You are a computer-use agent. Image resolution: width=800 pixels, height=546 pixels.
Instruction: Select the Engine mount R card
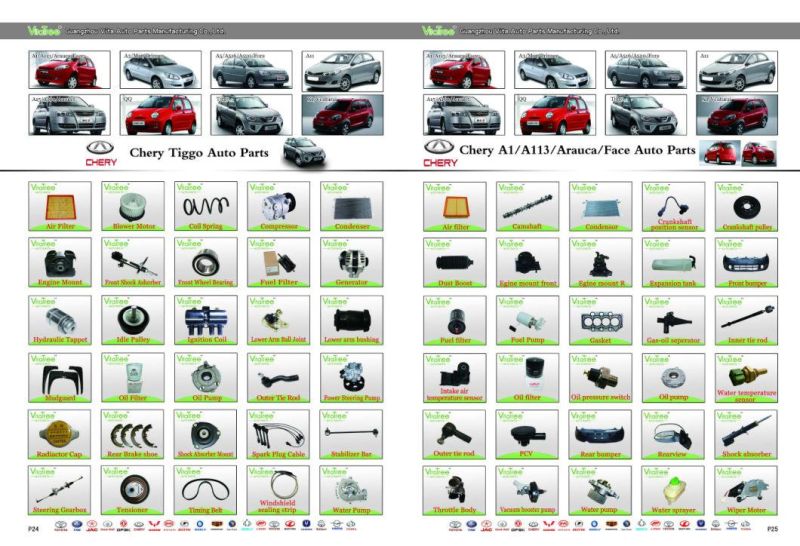click(601, 263)
